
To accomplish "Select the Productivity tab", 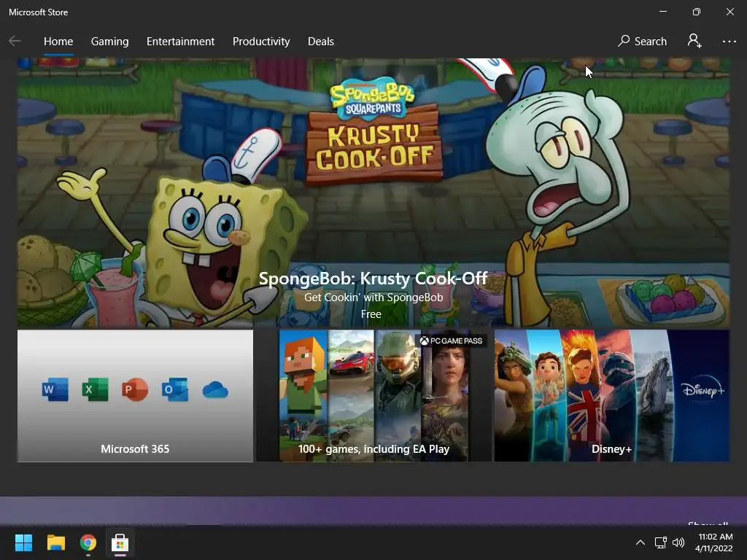I will tap(261, 42).
